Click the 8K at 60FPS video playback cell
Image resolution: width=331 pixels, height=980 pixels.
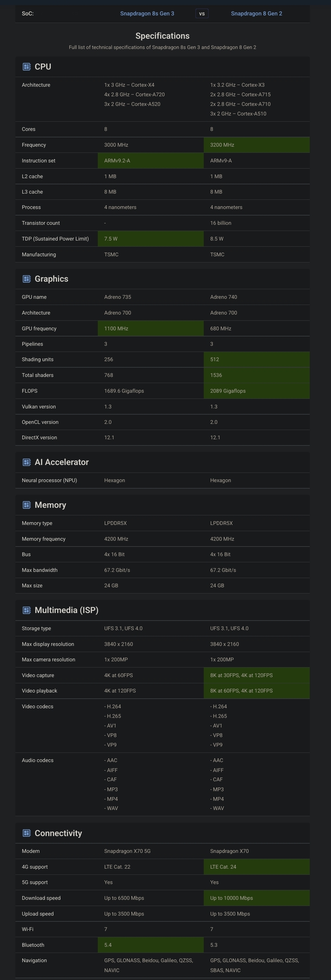coord(257,690)
